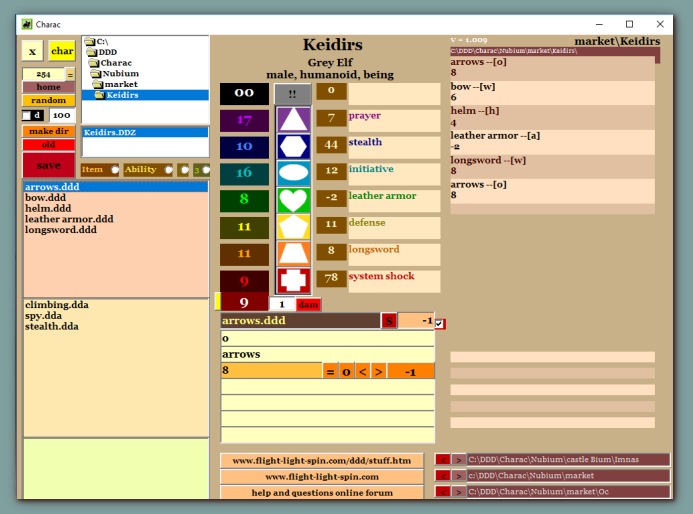Viewport: 693px width, 514px height.
Task: Click the black 00 color swatch
Action: 244,94
